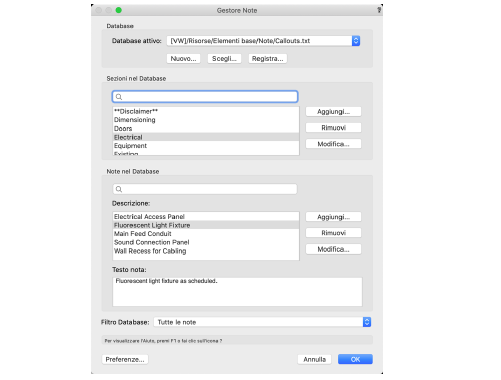
Task: Click the Scegli... database button
Action: coord(224,59)
